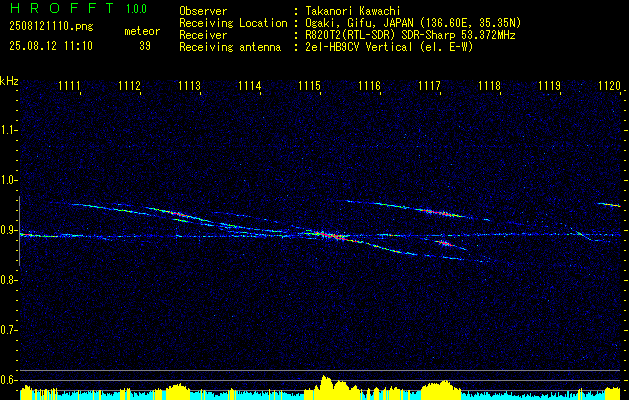
Task: Click the version number 1.0.0
Action: 136,9
